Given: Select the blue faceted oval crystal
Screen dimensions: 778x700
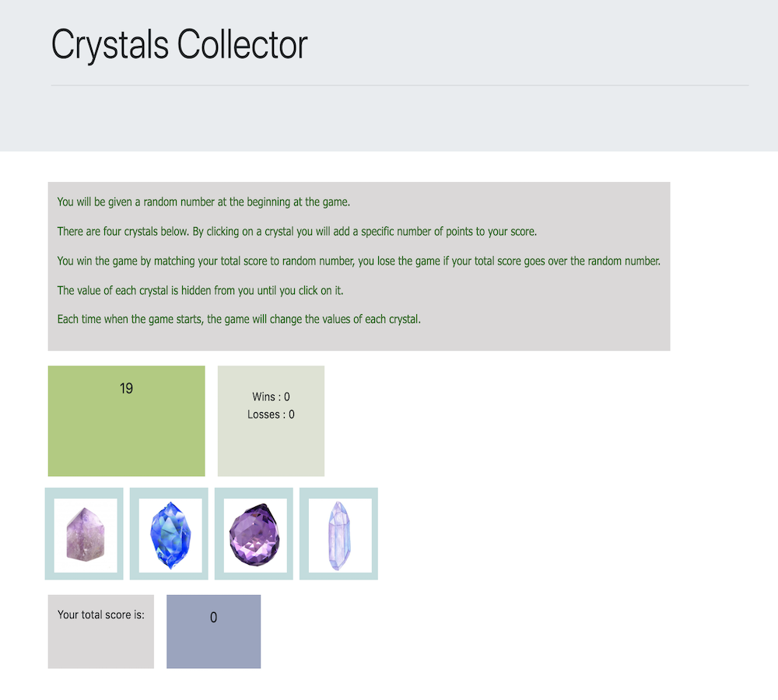Looking at the screenshot, I should (169, 534).
